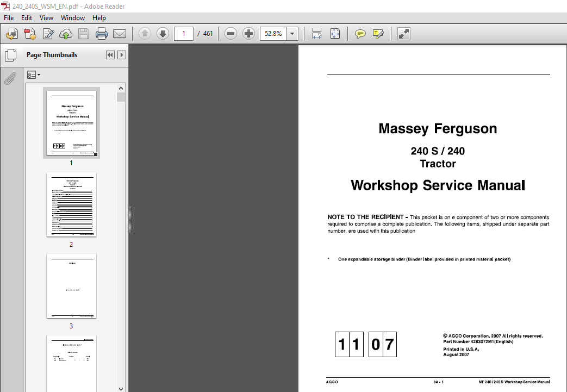Viewport: 567px width, 392px height.
Task: Zoom in with plus button
Action: point(248,34)
